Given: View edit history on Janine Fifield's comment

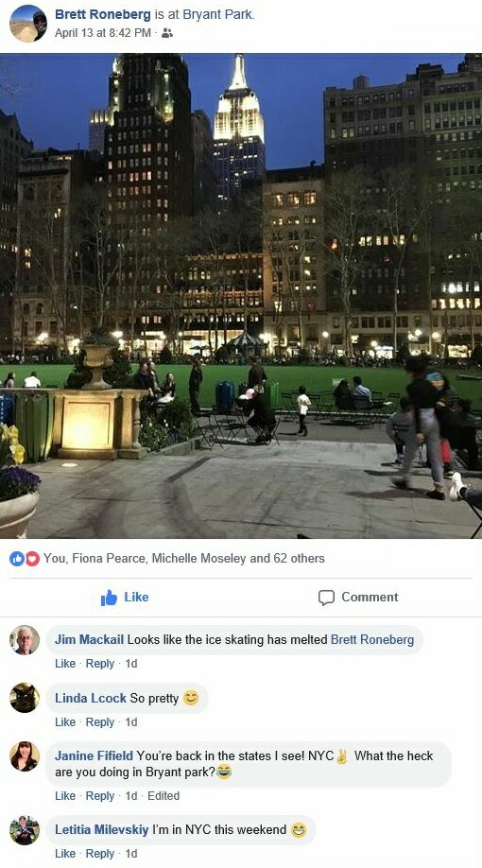Looking at the screenshot, I should point(164,795).
